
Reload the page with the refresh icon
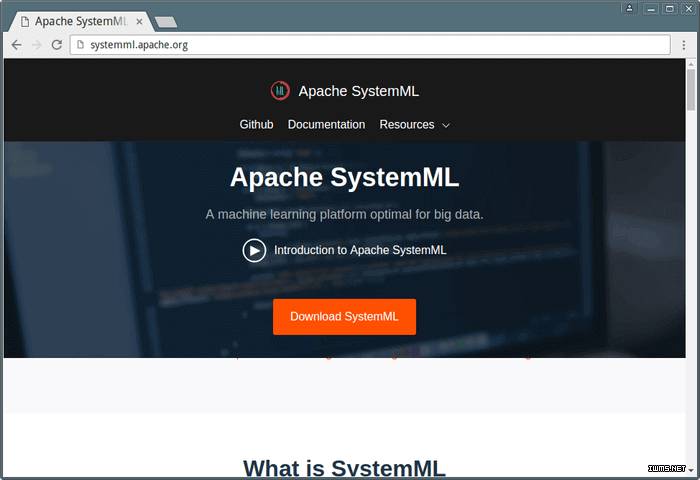pyautogui.click(x=57, y=45)
